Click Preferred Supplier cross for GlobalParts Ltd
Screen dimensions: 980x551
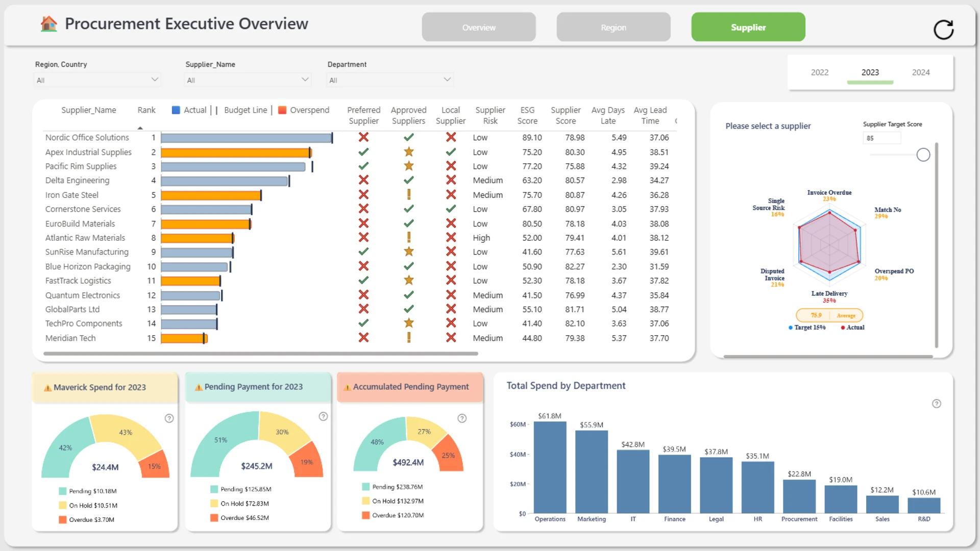pyautogui.click(x=363, y=309)
